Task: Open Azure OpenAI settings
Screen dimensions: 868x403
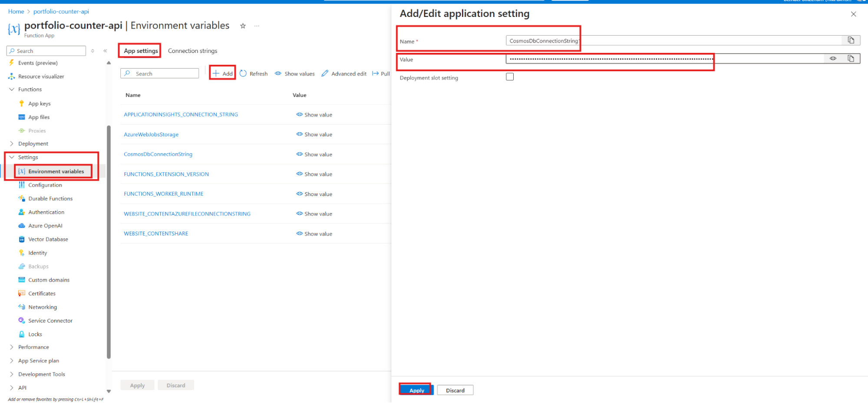Action: click(x=45, y=226)
